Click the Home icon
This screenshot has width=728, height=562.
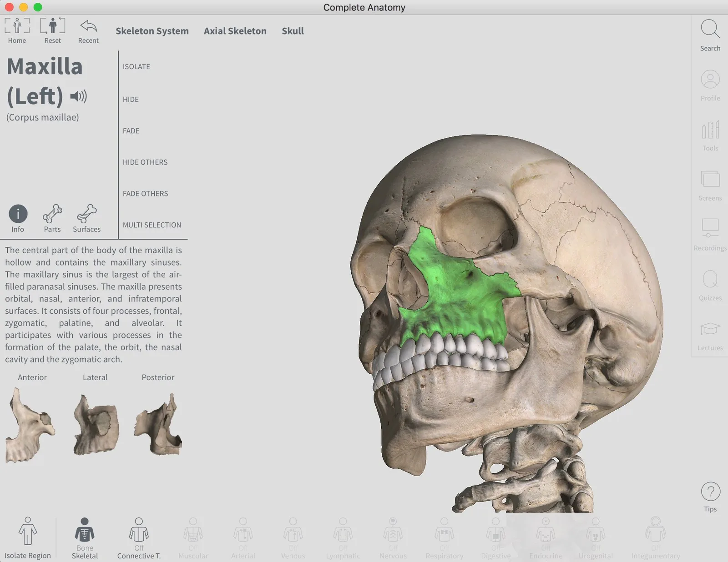(x=17, y=26)
